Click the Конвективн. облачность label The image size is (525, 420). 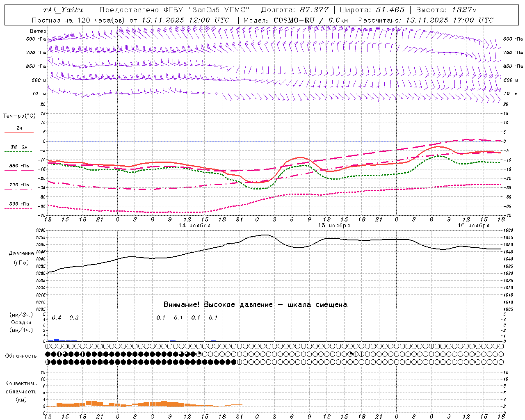click(x=21, y=388)
